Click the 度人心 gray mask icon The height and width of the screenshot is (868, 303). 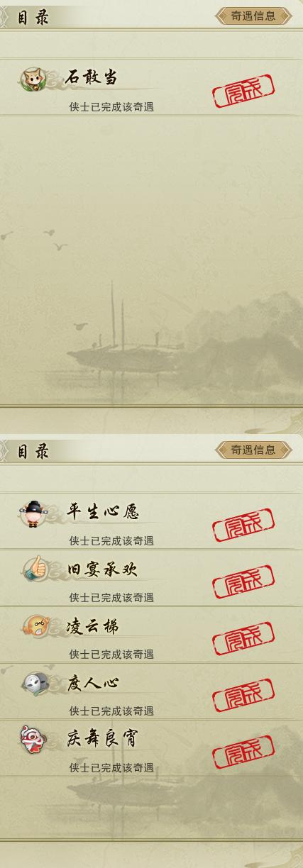pos(33,684)
